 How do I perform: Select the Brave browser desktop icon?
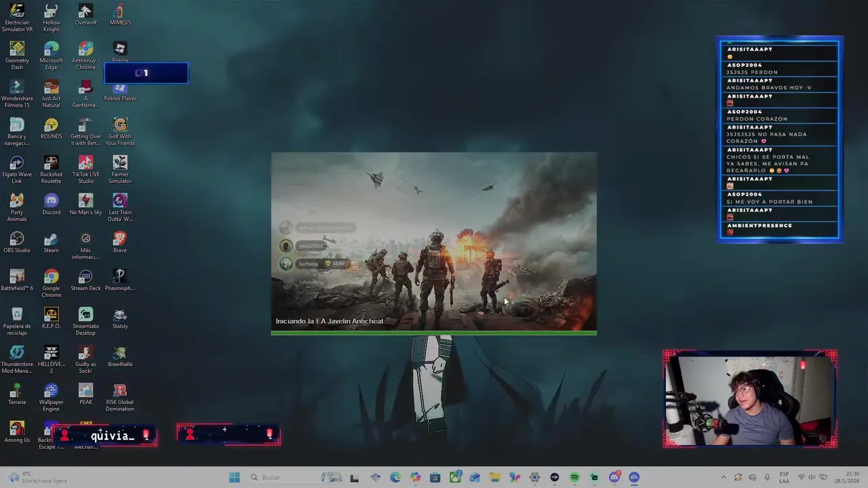(x=120, y=243)
